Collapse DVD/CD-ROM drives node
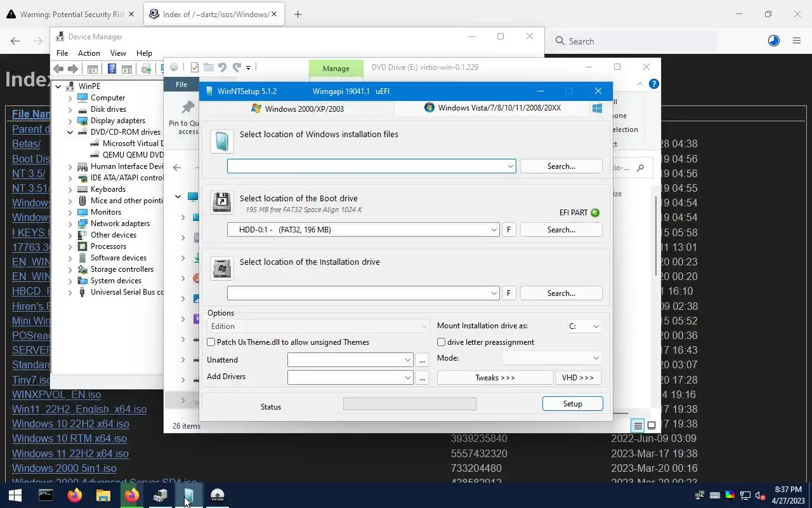 70,132
